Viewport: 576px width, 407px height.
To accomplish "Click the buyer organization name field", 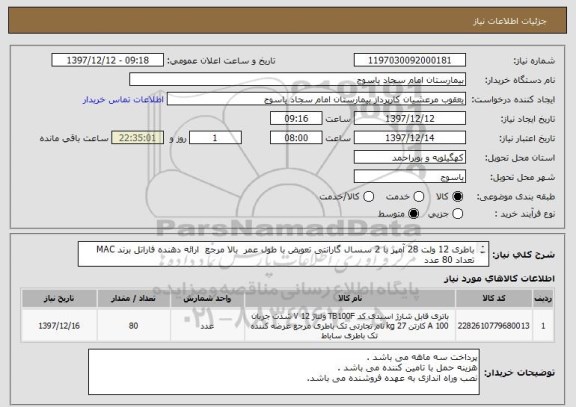I will click(x=298, y=80).
